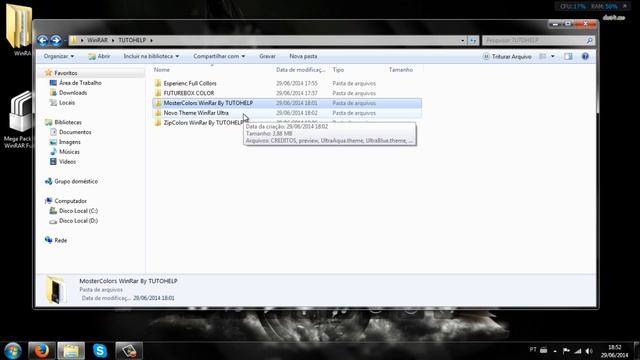This screenshot has width=640, height=360.
Task: Sort by the Nome column header
Action: [162, 70]
